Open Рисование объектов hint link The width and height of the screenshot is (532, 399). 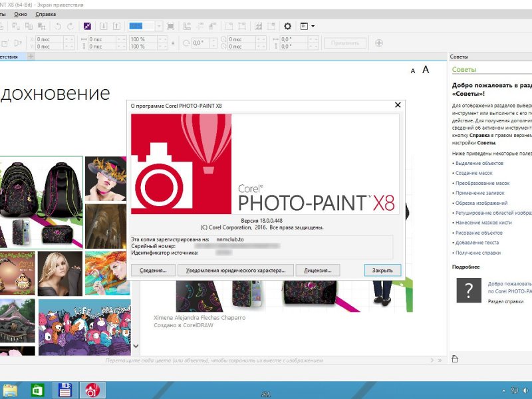[479, 233]
